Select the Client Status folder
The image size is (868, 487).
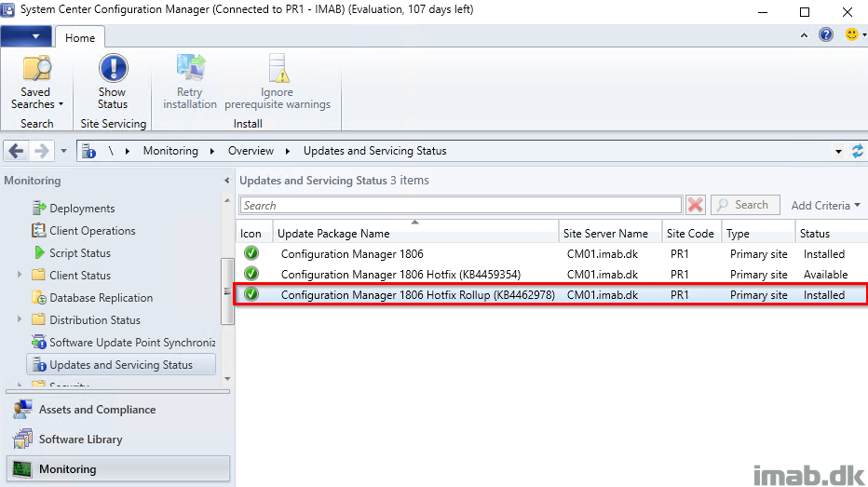coord(80,275)
